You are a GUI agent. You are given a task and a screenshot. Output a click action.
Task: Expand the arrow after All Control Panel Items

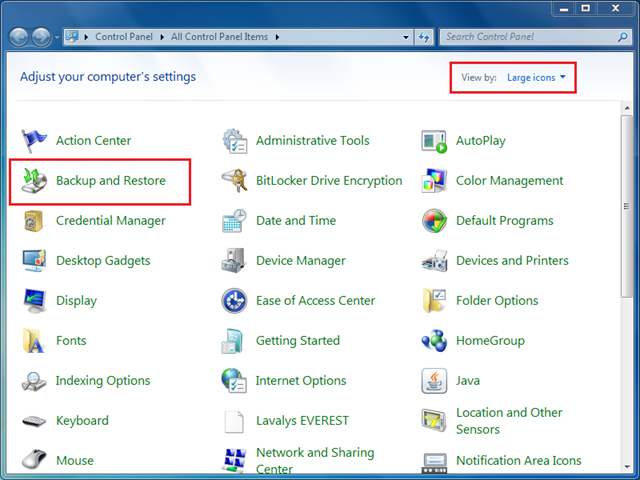coord(278,37)
